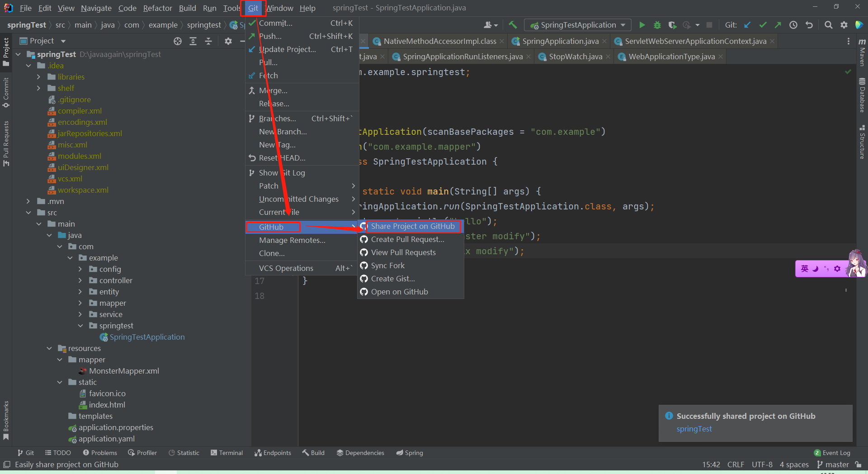Open Pull Requests tool window
The height and width of the screenshot is (474, 868).
pyautogui.click(x=6, y=143)
